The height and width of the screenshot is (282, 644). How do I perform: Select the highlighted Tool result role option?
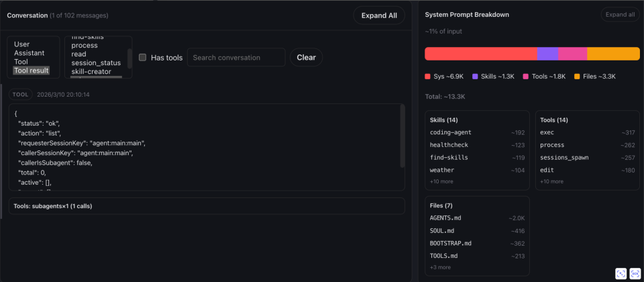click(x=32, y=70)
